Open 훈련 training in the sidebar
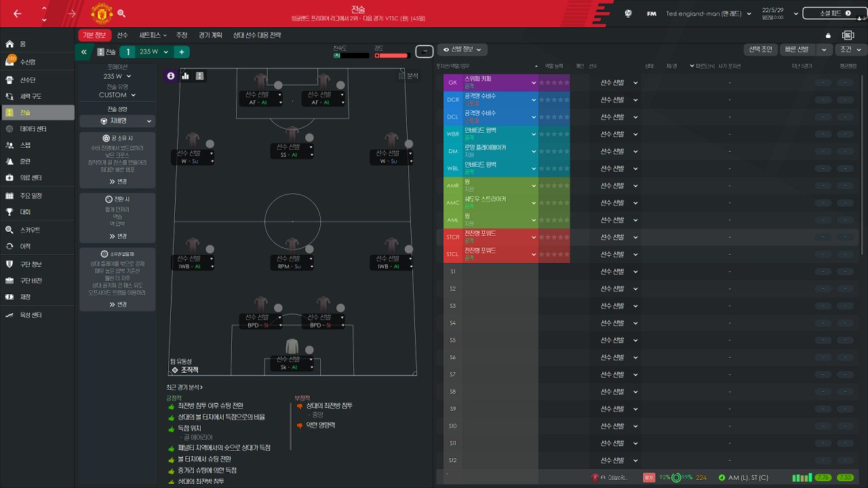Screen dimensions: 868x488 coord(37,161)
